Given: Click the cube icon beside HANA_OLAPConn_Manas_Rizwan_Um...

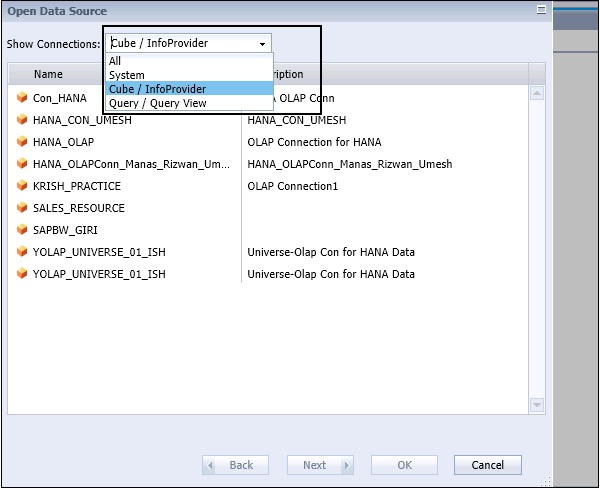Looking at the screenshot, I should tap(22, 164).
